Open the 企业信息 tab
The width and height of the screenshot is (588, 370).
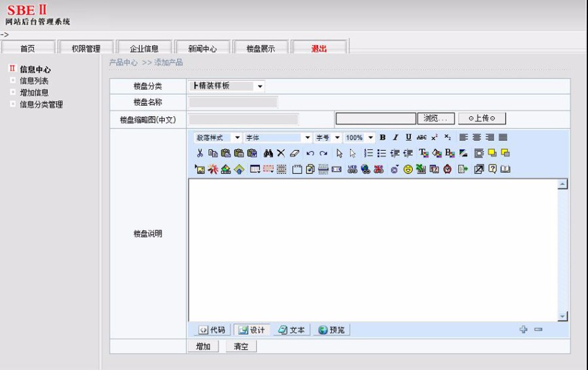(x=144, y=48)
